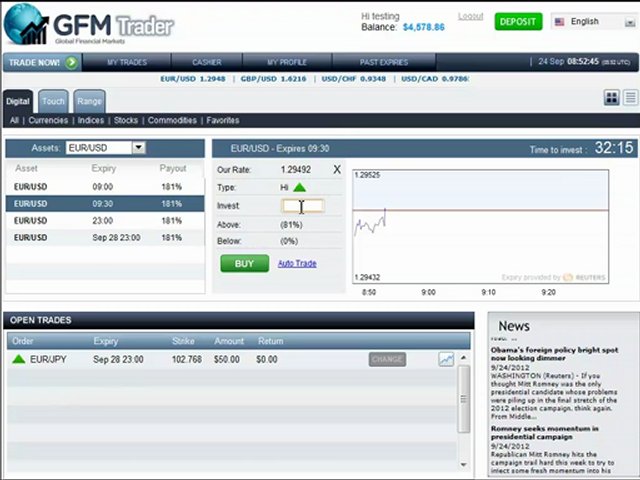Click green up arrow beside EUR/JPY order
Image resolution: width=640 pixels, height=480 pixels.
tap(19, 359)
